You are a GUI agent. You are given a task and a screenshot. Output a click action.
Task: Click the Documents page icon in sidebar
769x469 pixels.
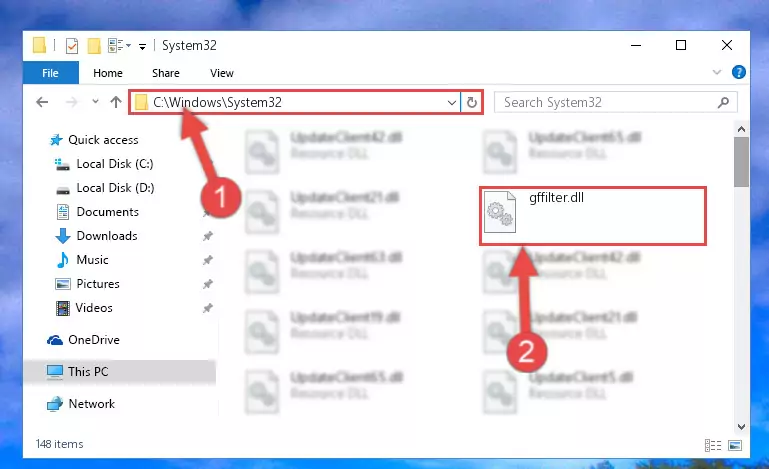(63, 212)
